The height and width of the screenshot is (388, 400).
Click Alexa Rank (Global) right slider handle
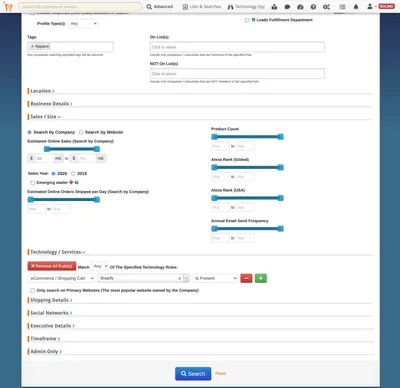tap(281, 167)
